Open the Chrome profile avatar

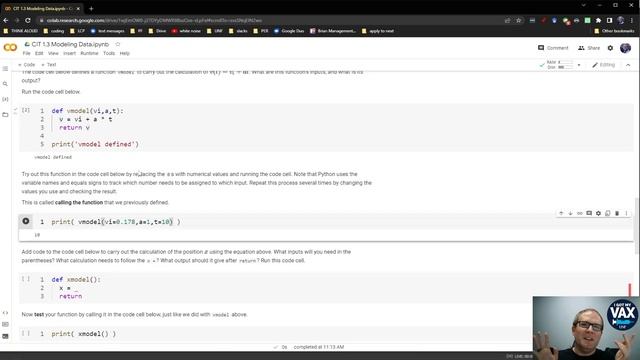point(621,20)
